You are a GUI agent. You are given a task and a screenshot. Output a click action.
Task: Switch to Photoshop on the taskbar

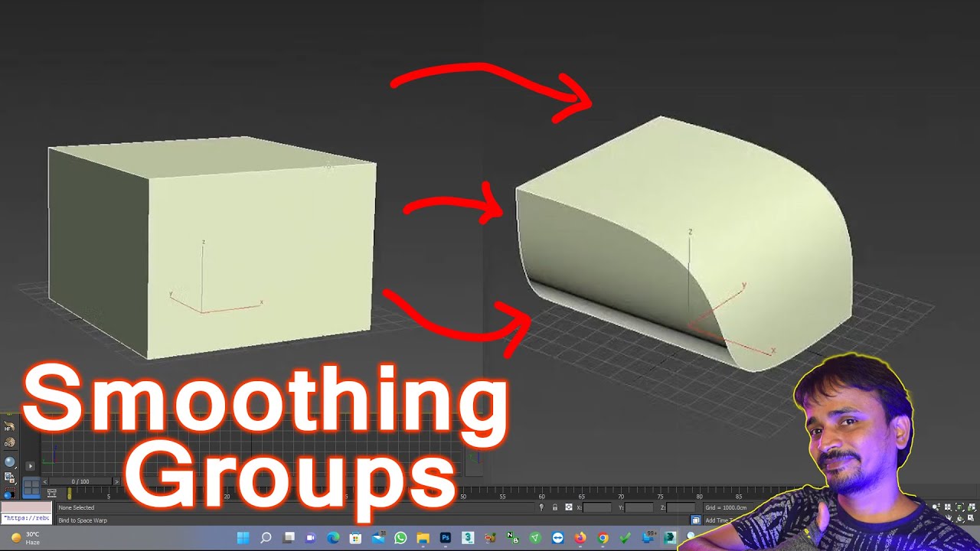446,538
